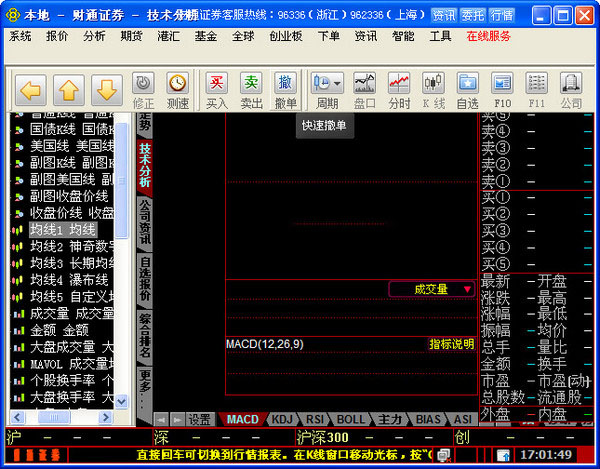Click the 委托 button in title bar
Screen dimensions: 600x469
coord(472,15)
